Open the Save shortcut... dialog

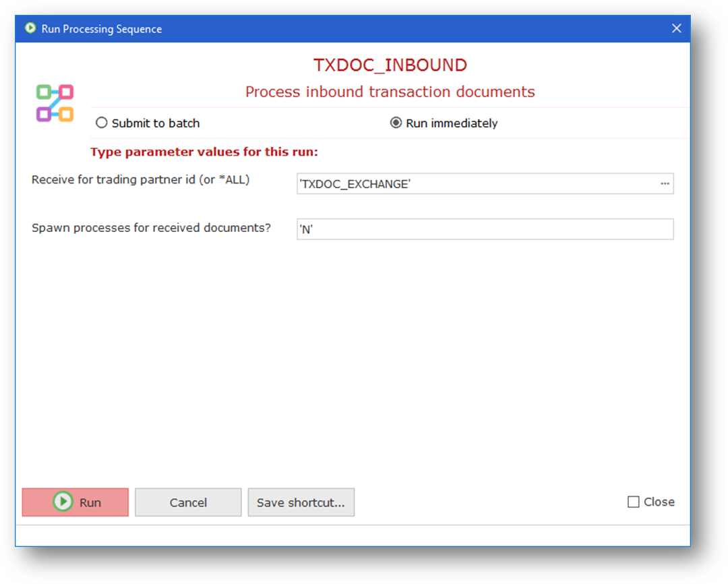(x=301, y=502)
